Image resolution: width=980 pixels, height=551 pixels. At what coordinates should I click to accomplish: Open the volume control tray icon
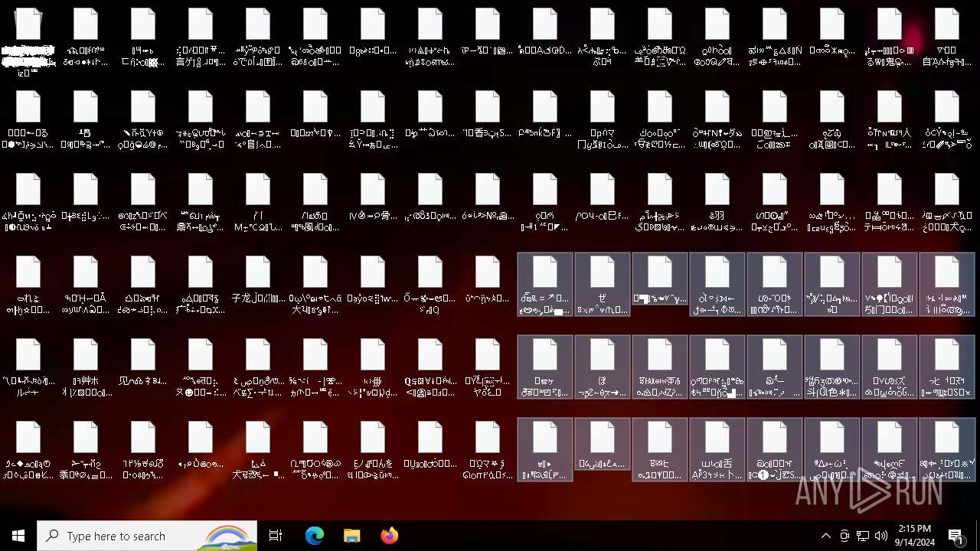click(881, 536)
